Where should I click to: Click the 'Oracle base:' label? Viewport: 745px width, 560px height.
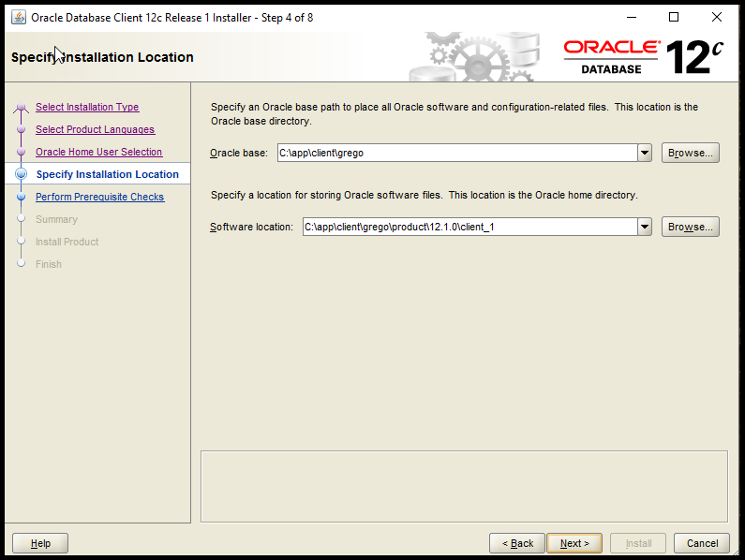239,153
